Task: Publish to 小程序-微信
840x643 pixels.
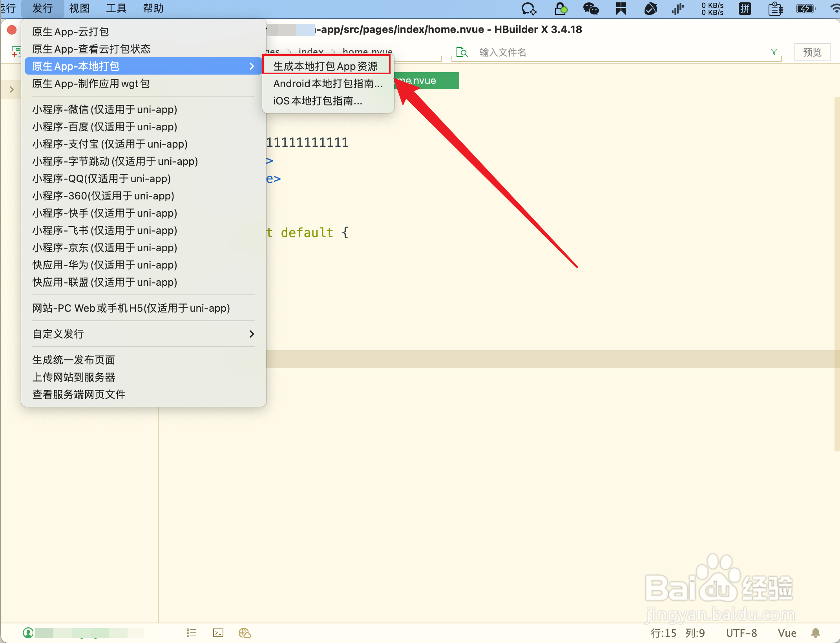Action: tap(144, 109)
